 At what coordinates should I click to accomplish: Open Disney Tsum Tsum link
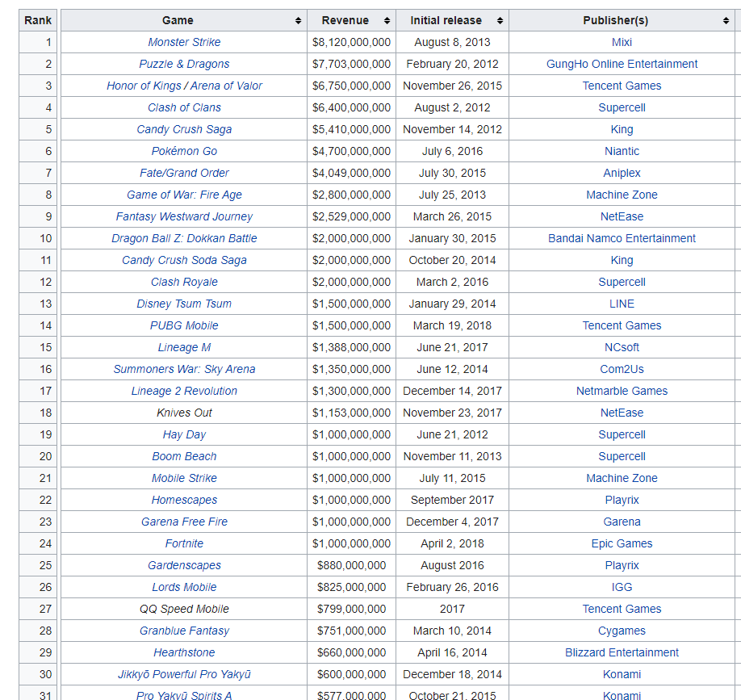pyautogui.click(x=184, y=303)
